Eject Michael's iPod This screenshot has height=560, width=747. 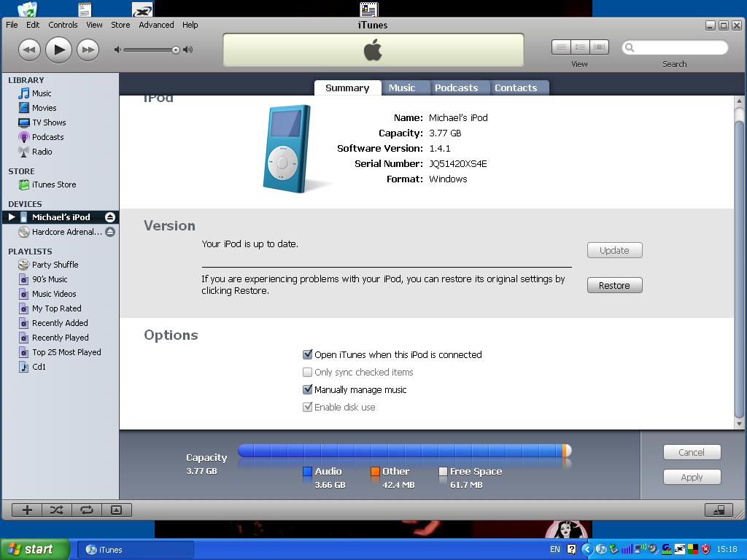(110, 217)
